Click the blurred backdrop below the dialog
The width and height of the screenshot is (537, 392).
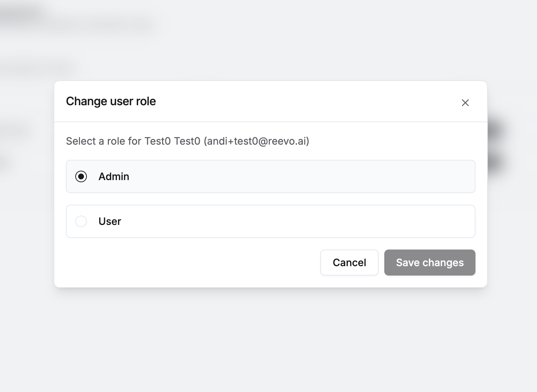[x=268, y=340]
